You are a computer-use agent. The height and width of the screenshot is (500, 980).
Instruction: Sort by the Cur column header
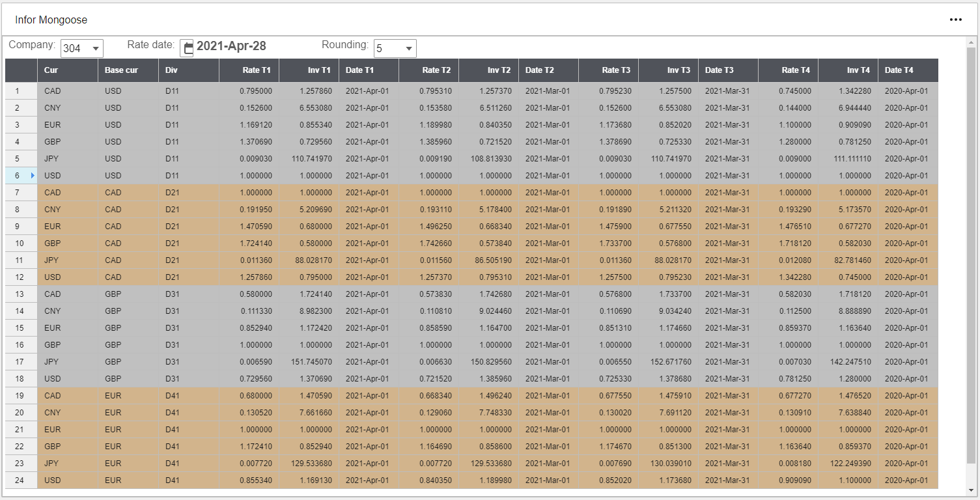[68, 70]
